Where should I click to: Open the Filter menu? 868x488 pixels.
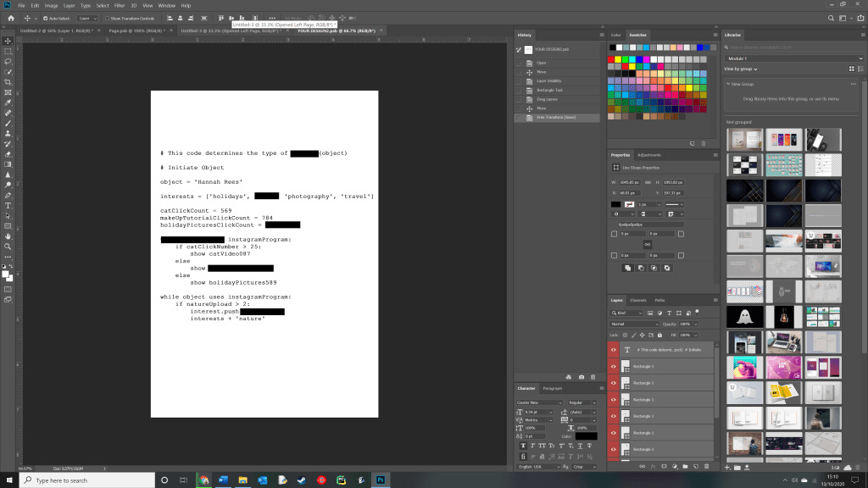click(120, 5)
